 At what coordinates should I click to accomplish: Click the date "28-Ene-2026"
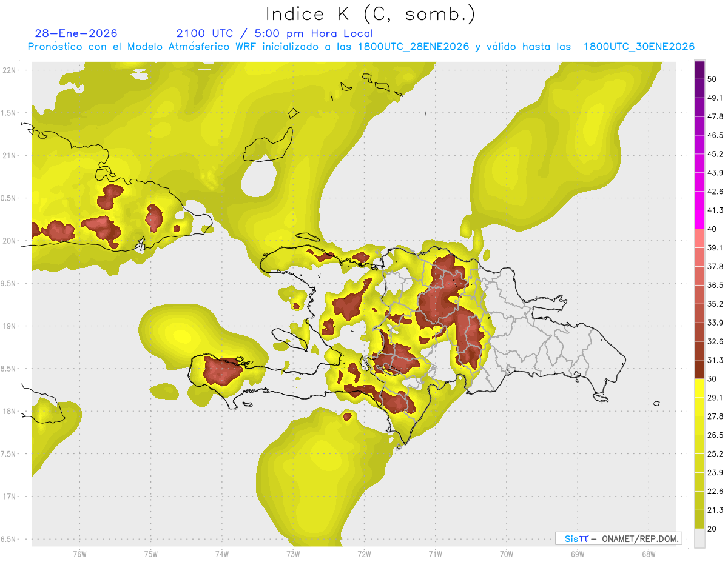(x=76, y=33)
